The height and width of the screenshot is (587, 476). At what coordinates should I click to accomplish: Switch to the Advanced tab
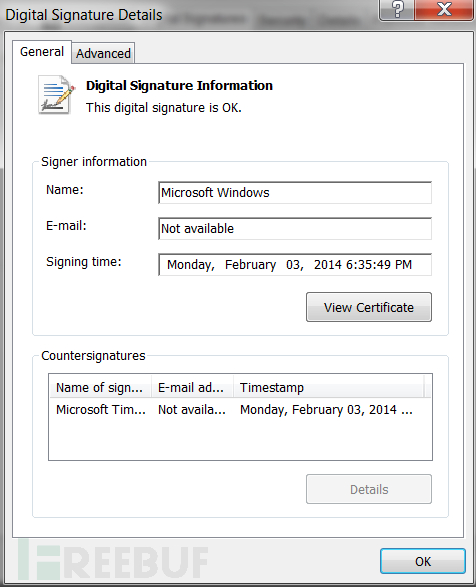click(103, 53)
